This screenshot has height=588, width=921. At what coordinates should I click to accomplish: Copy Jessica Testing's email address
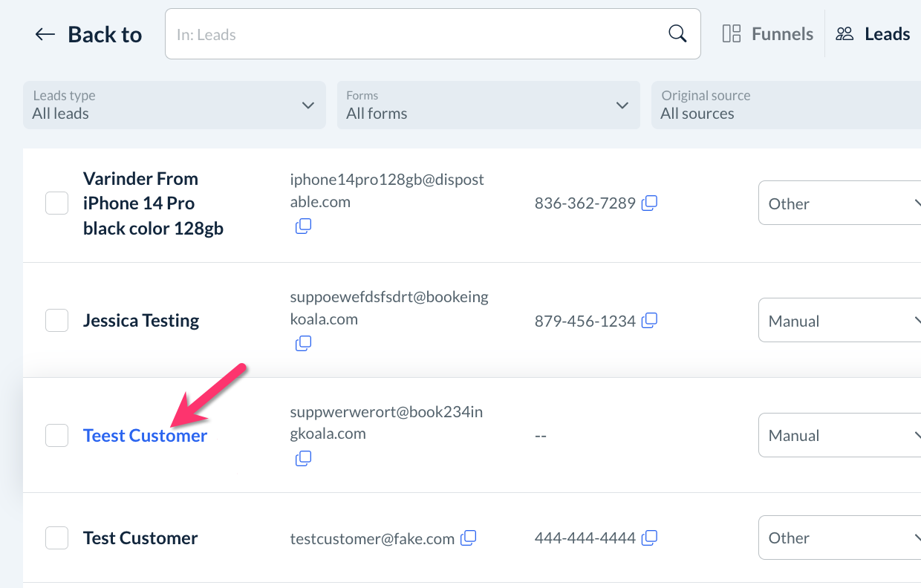pos(303,344)
